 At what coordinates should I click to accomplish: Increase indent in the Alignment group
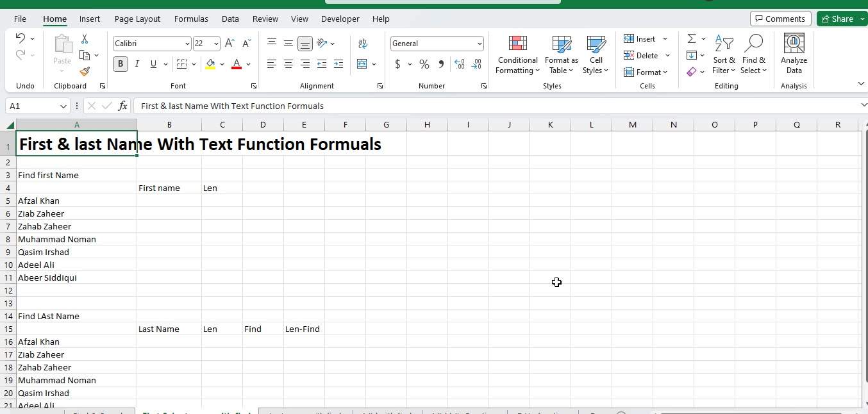[338, 64]
